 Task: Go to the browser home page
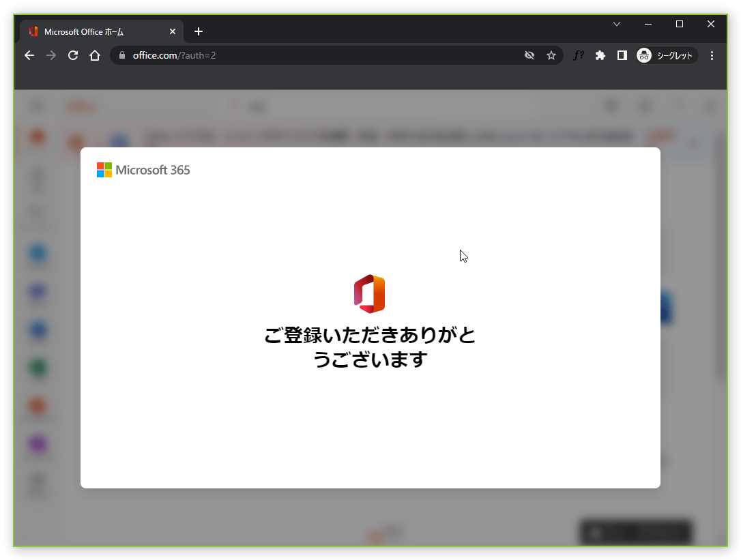coord(95,55)
